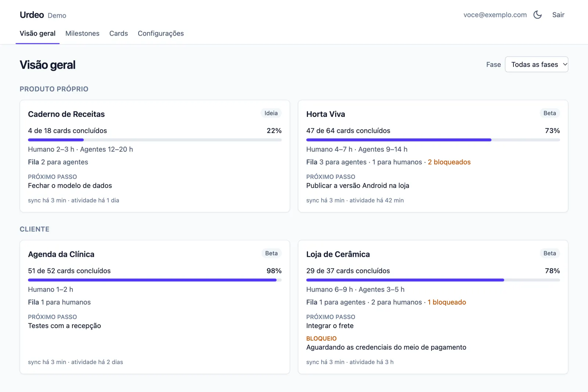Screen dimensions: 588x392
Task: Click the Urdeo logo text
Action: (32, 15)
